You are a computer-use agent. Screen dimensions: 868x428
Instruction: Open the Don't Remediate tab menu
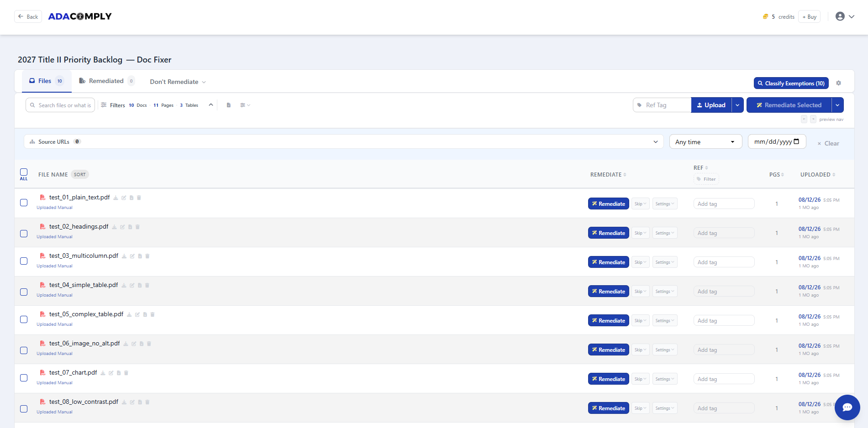[x=178, y=82]
